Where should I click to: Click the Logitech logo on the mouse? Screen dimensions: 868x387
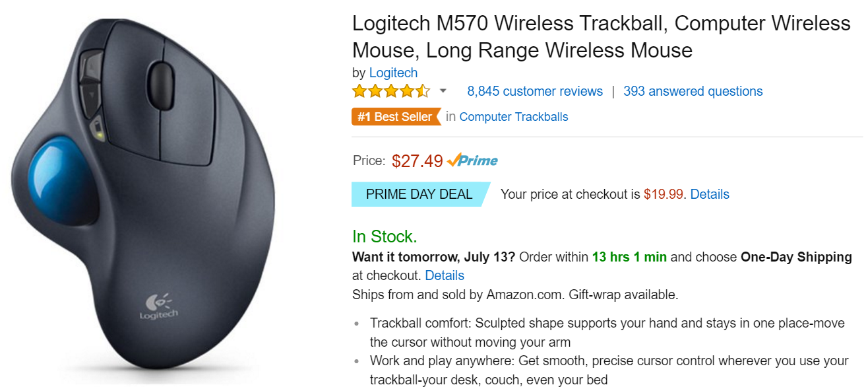[158, 308]
